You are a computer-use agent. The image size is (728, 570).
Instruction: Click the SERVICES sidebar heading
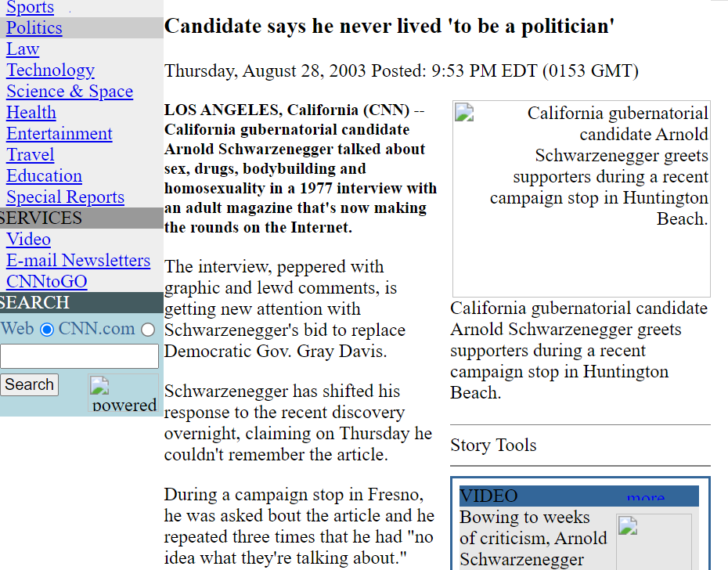pyautogui.click(x=41, y=218)
